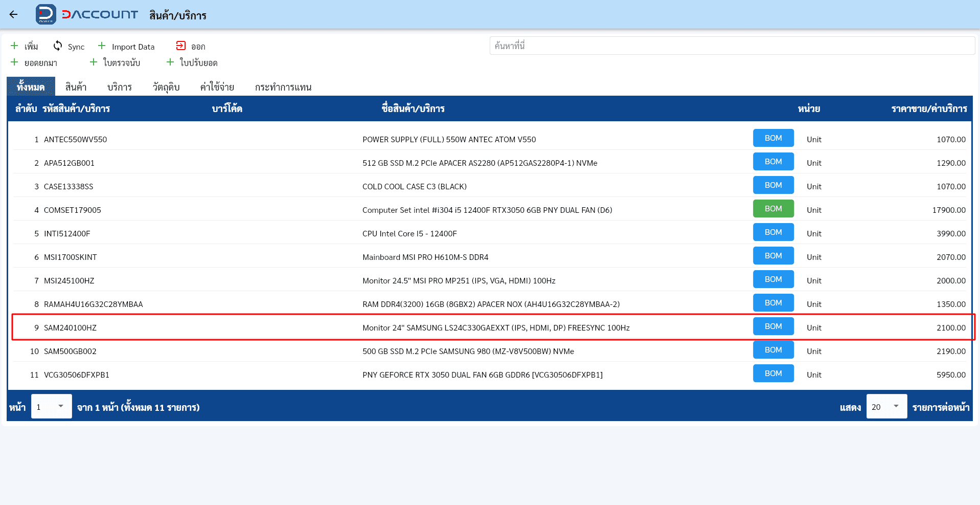Open ใบปรับยอด
The image size is (980, 505).
198,63
